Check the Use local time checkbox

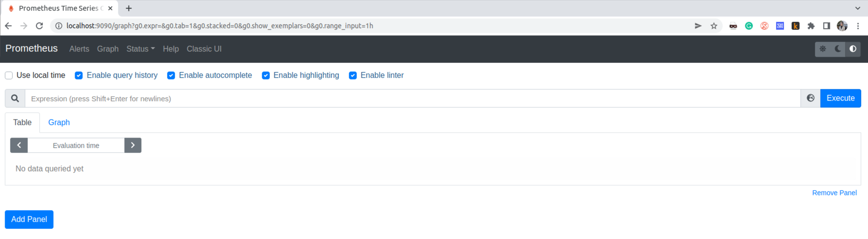pyautogui.click(x=9, y=75)
